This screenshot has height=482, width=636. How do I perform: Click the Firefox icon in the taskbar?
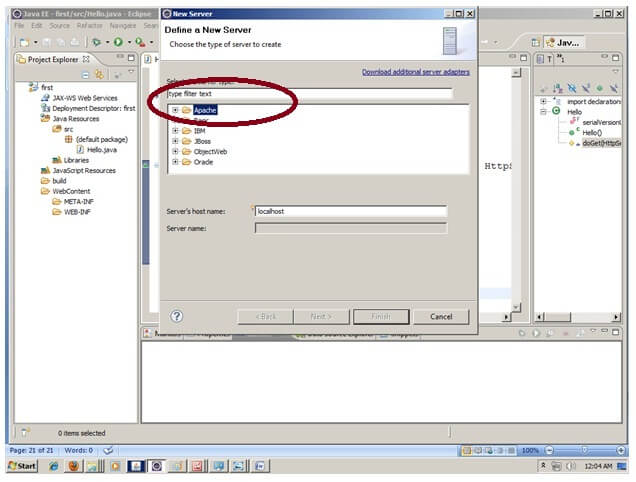click(74, 466)
